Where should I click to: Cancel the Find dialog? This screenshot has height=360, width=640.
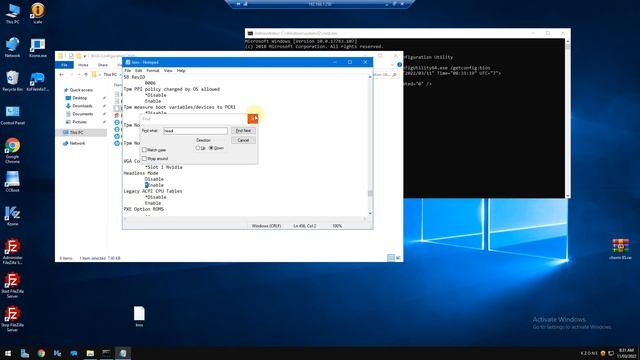click(243, 140)
